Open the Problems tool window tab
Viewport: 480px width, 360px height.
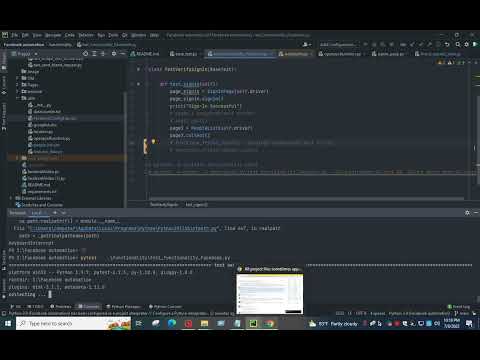pyautogui.click(x=61, y=306)
